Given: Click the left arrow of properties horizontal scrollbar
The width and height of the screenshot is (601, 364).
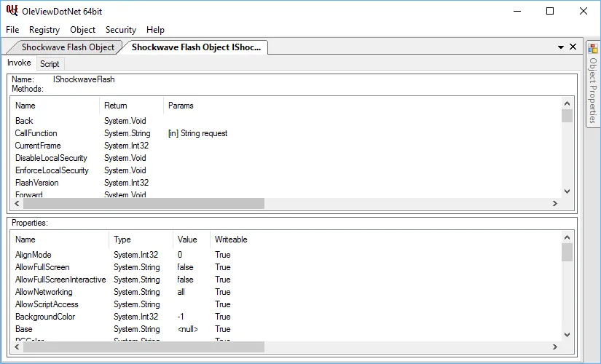Looking at the screenshot, I should click(x=17, y=347).
